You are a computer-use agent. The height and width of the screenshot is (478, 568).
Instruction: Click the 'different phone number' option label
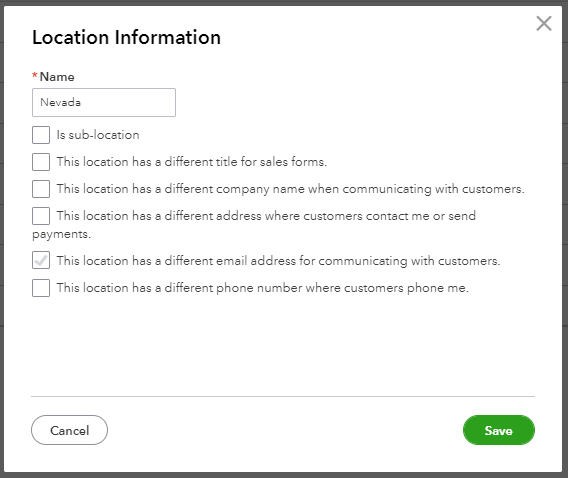click(x=263, y=288)
